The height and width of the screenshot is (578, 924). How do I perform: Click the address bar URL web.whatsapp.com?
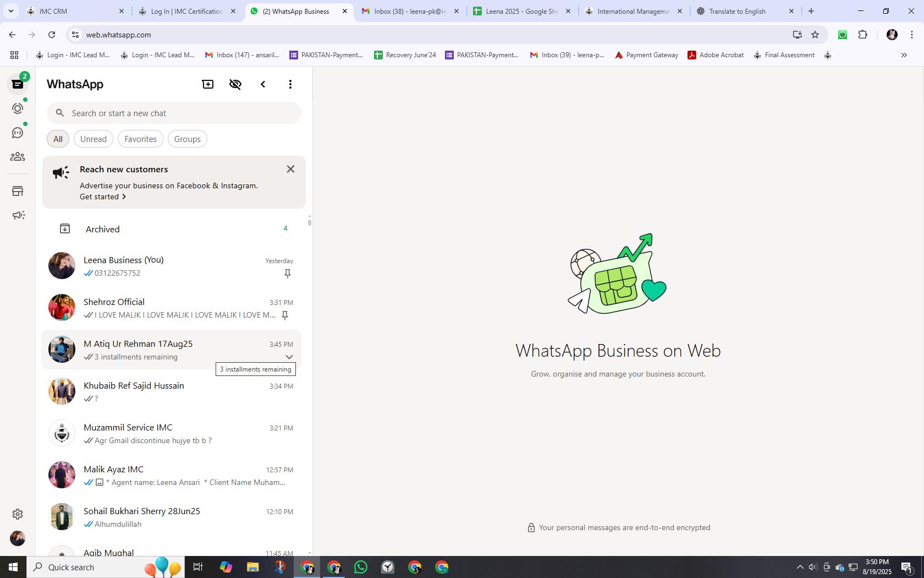[118, 35]
